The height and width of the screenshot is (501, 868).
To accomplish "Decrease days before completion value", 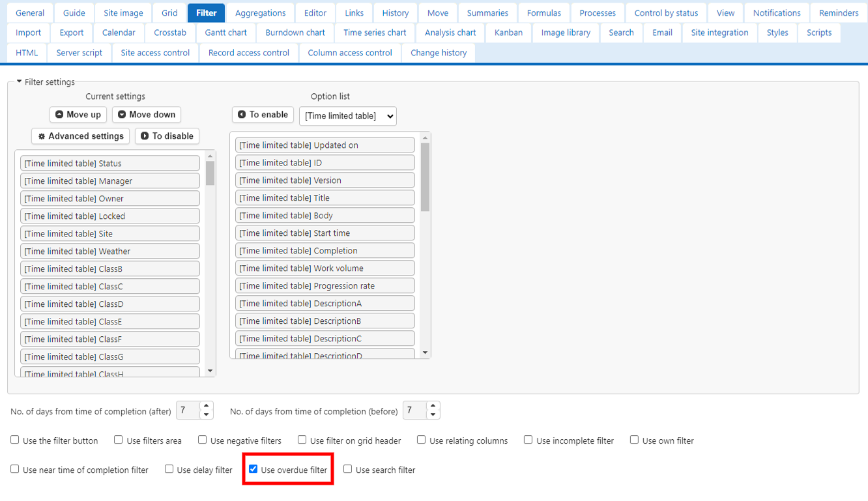I will [x=433, y=415].
